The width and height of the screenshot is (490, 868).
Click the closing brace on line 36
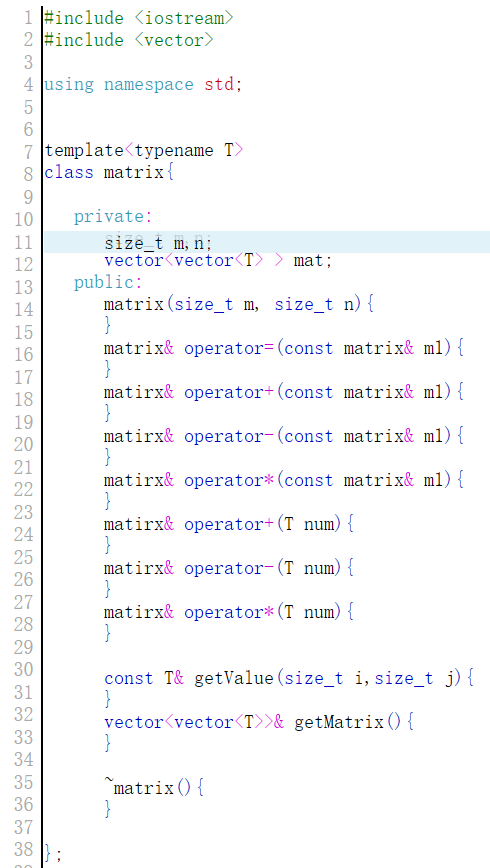pyautogui.click(x=108, y=809)
